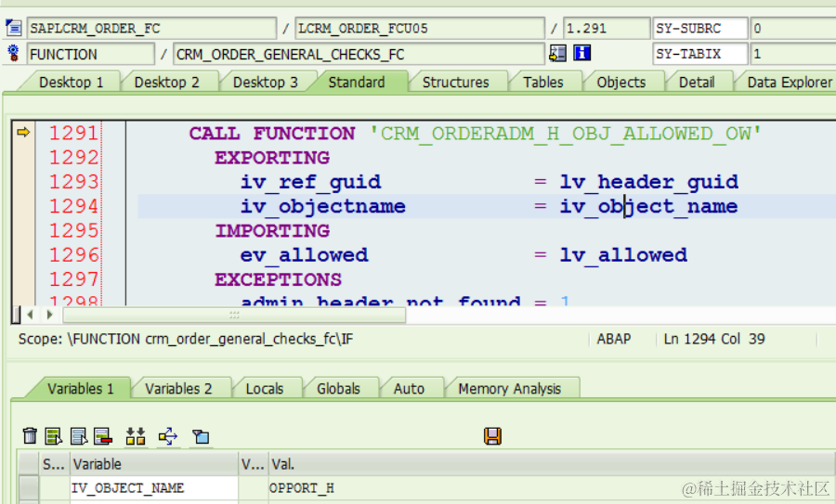Click the program icon beside SAPLCRM_ORDER_FC
Screen dimensions: 836x504
click(13, 27)
